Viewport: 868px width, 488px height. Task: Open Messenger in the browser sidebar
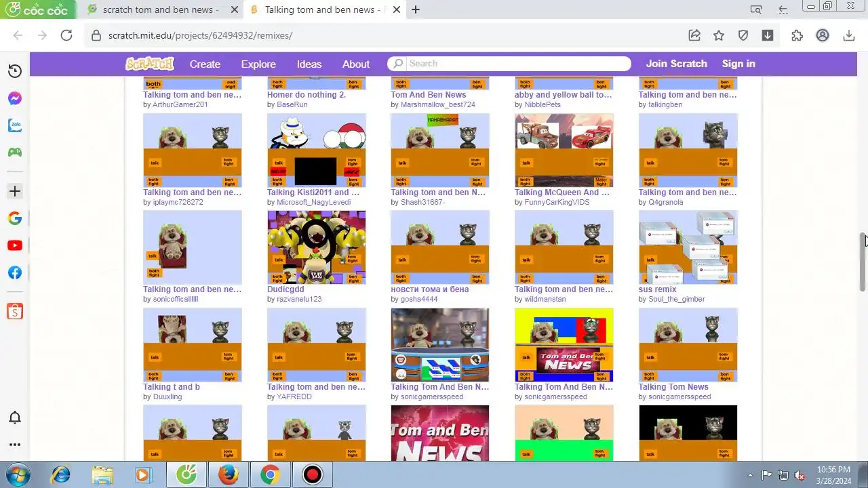[x=15, y=98]
